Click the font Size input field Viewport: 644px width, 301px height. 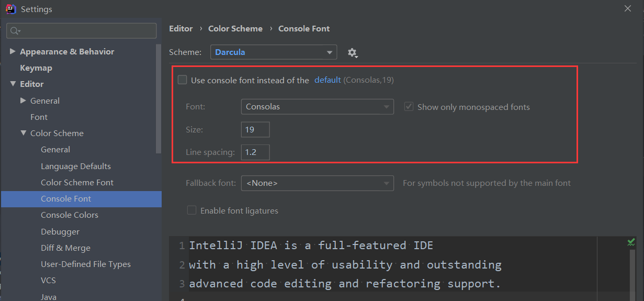pos(255,130)
